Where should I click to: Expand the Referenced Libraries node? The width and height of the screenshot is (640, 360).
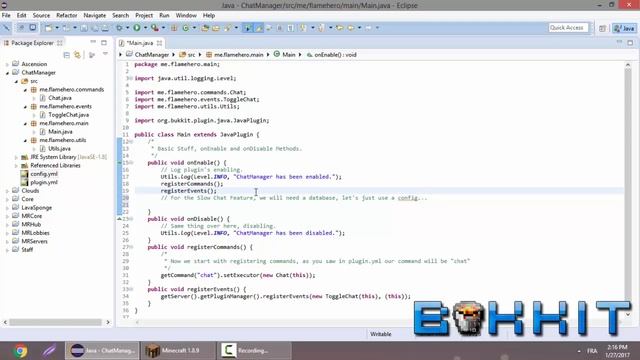click(16, 166)
